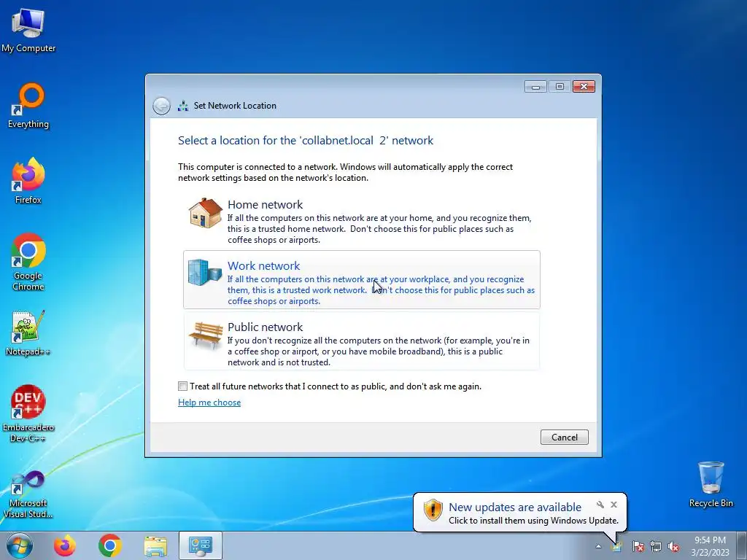The height and width of the screenshot is (560, 747).
Task: Open the Microsoft Visual Studio desktop shortcut
Action: pyautogui.click(x=28, y=494)
